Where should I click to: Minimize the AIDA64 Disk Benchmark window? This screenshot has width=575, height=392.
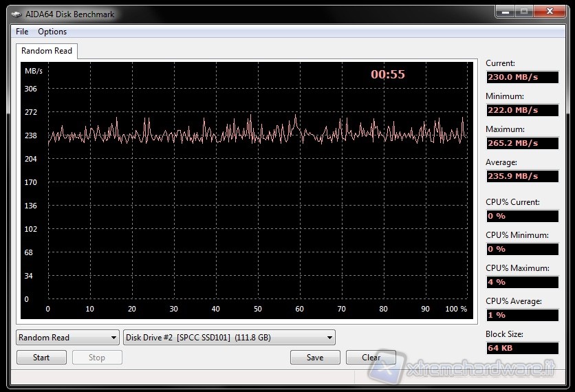pyautogui.click(x=506, y=12)
